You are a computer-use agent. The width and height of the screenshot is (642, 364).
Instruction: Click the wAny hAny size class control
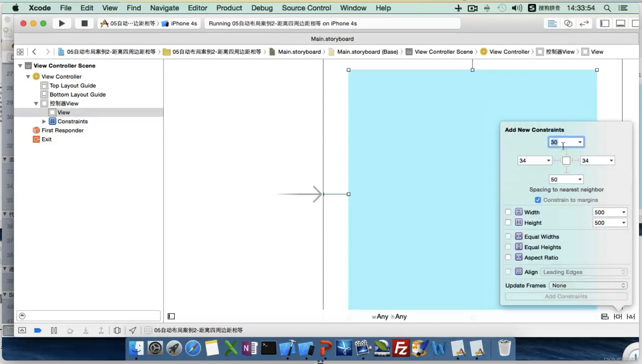coord(389,317)
